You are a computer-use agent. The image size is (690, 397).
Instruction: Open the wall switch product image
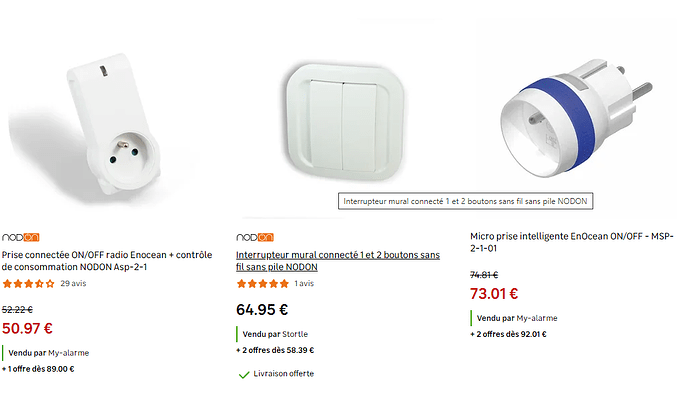[x=345, y=122]
